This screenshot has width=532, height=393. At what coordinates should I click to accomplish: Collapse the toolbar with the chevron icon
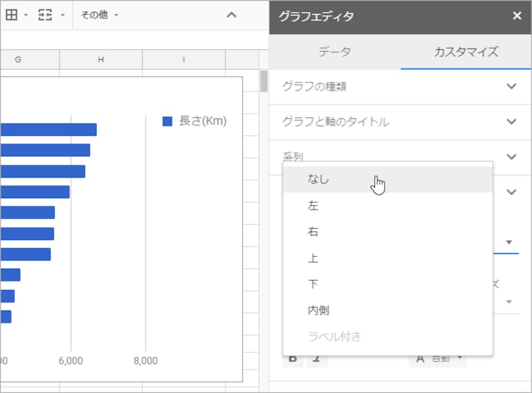coord(231,13)
